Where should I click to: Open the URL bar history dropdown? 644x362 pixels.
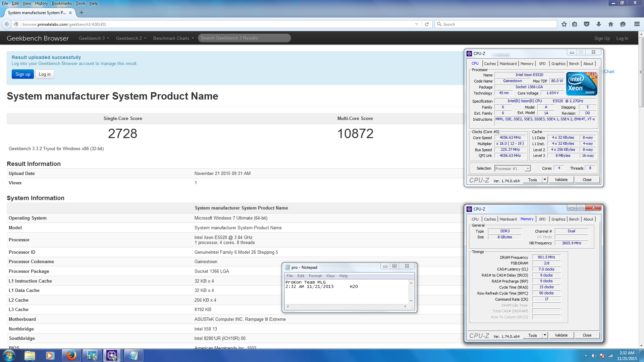tap(417, 24)
